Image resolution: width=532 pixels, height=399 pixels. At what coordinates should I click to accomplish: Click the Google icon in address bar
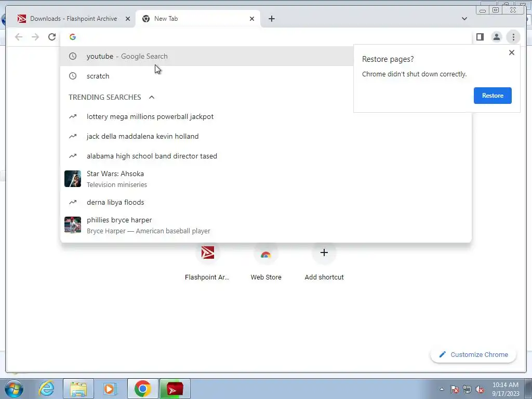tap(73, 37)
